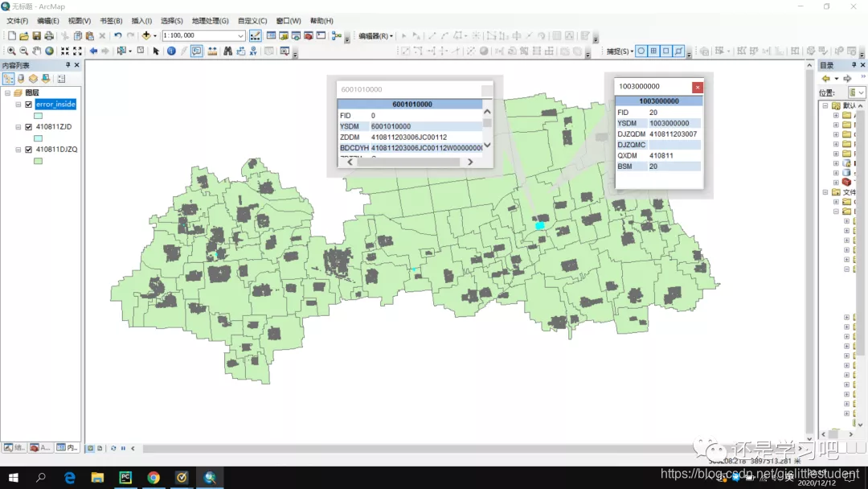Screen dimensions: 868x489
Task: Switch to List By Selection
Action: (46, 79)
